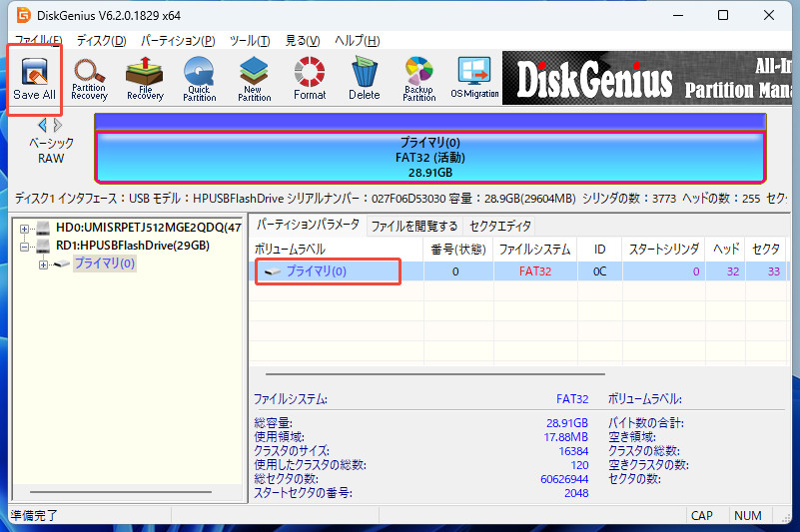Select the プライマリ(0) row in the partition table
800x532 pixels.
click(x=520, y=271)
